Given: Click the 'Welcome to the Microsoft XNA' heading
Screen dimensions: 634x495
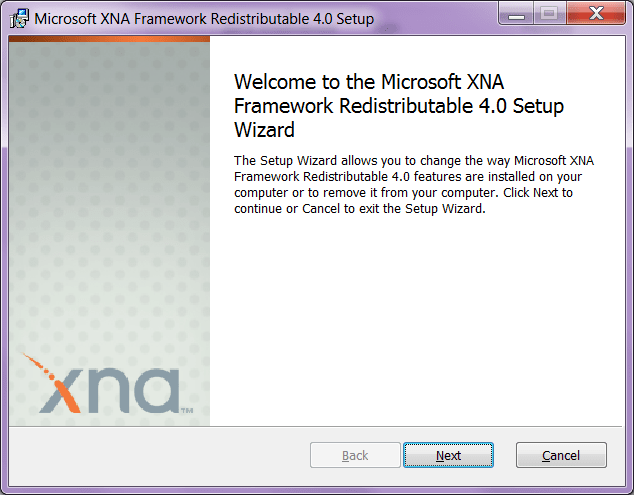Looking at the screenshot, I should [x=399, y=106].
